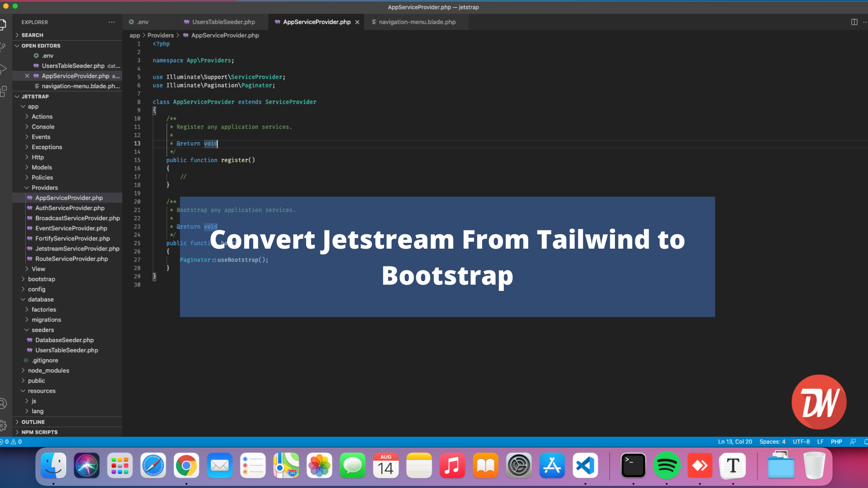Expand the SEARCH section
The width and height of the screenshot is (868, 488).
click(67, 35)
